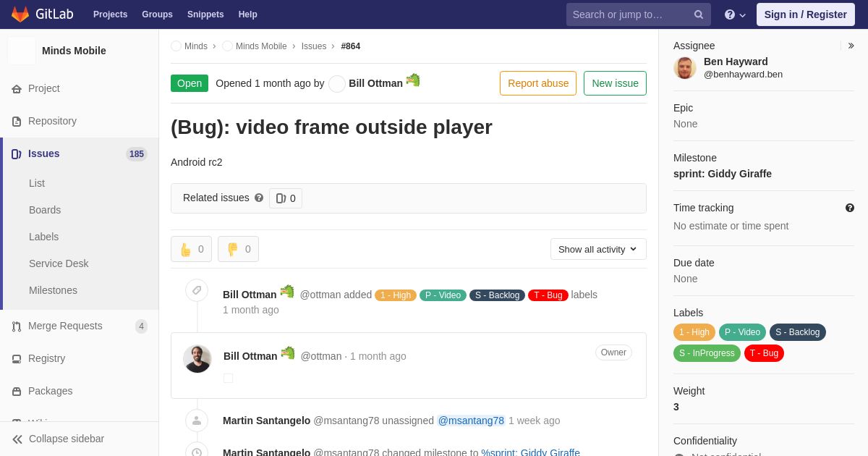Click the Issues icon in sidebar
The height and width of the screenshot is (456, 868).
point(17,154)
